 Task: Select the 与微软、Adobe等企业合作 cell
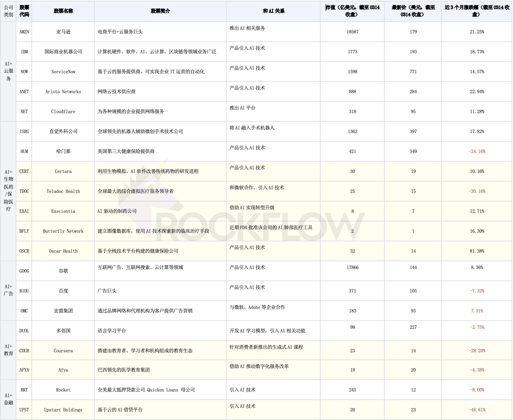coord(273,311)
